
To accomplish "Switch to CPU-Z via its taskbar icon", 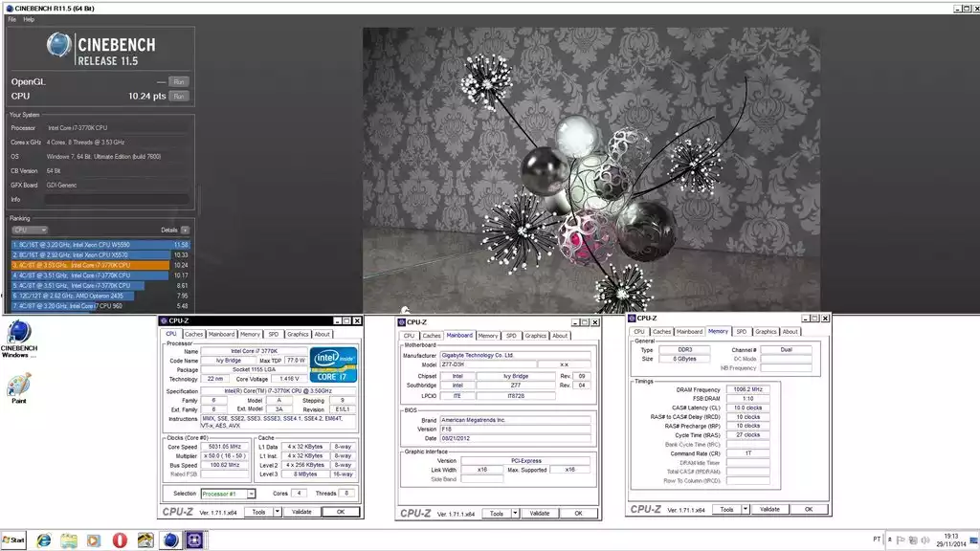I will (194, 540).
